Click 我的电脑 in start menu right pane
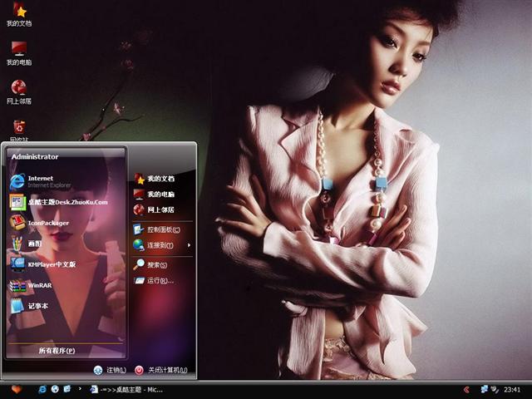 click(155, 194)
